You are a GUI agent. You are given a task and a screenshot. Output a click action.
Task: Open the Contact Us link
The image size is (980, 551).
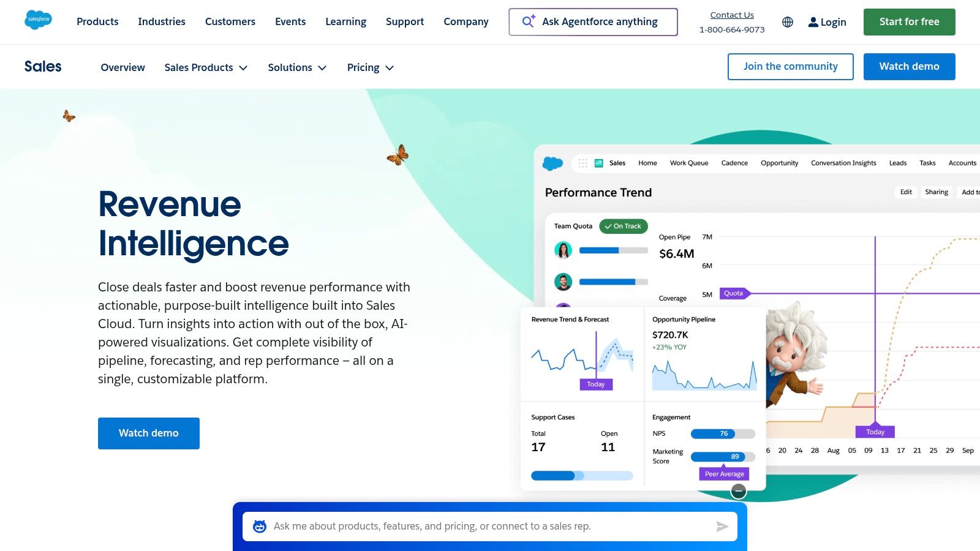point(731,14)
